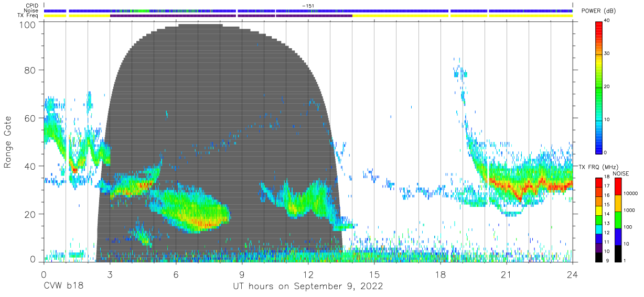Screen dimensions: 644x297
Task: Click the TX FRQ (MHz) color scale
Action: pos(599,219)
